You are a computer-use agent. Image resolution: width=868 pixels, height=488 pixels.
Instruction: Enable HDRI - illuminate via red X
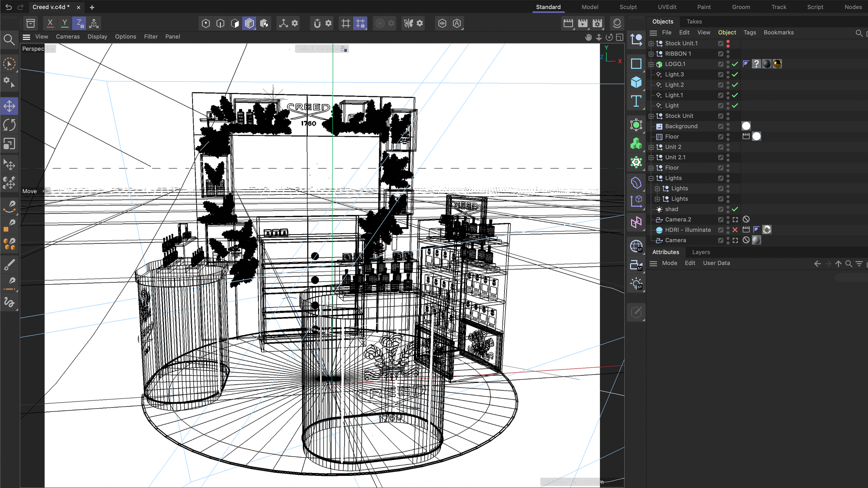(x=735, y=230)
